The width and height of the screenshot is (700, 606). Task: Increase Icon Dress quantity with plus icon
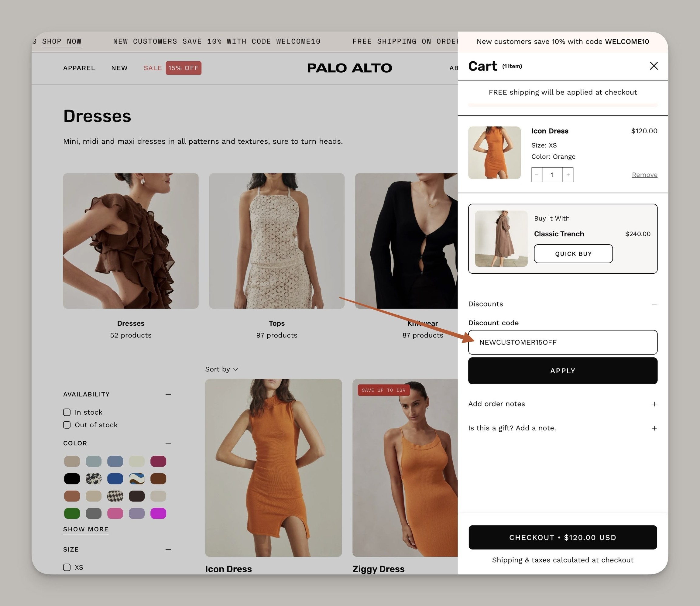pyautogui.click(x=568, y=174)
